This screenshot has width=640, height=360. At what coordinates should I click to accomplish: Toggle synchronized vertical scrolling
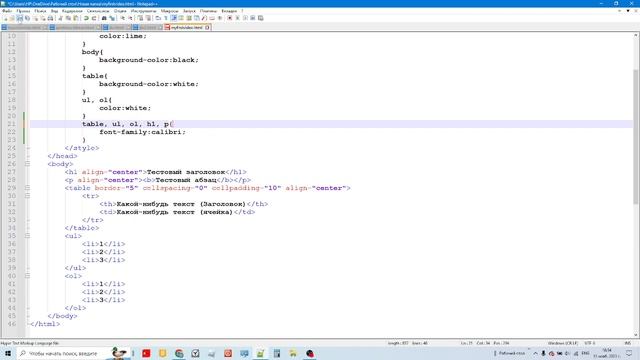pos(140,18)
